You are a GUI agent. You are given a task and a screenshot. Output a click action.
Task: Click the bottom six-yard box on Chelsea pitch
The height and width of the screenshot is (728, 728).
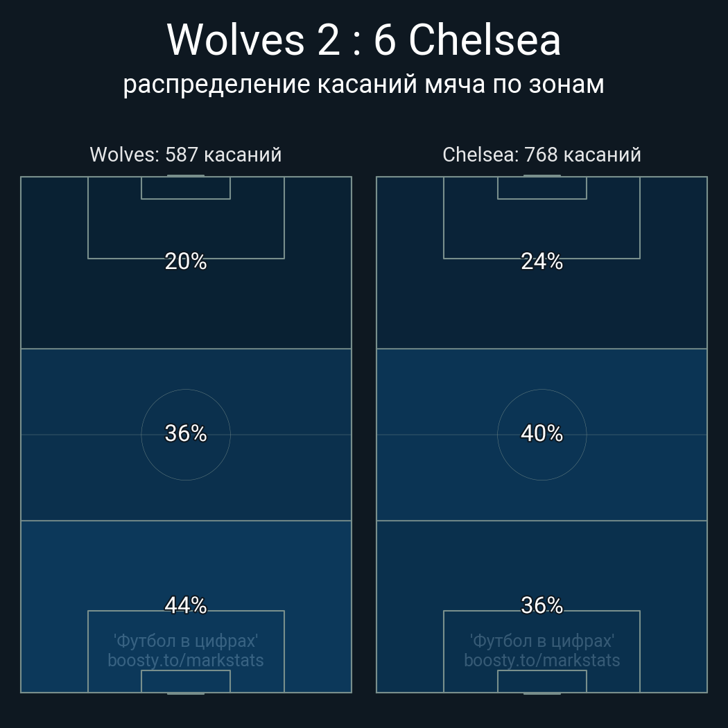tap(541, 681)
